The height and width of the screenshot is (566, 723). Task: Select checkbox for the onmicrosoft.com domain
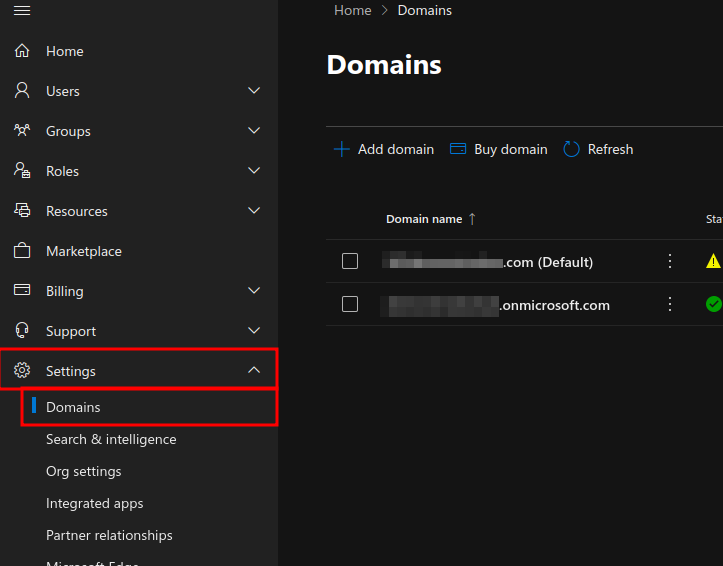[350, 304]
